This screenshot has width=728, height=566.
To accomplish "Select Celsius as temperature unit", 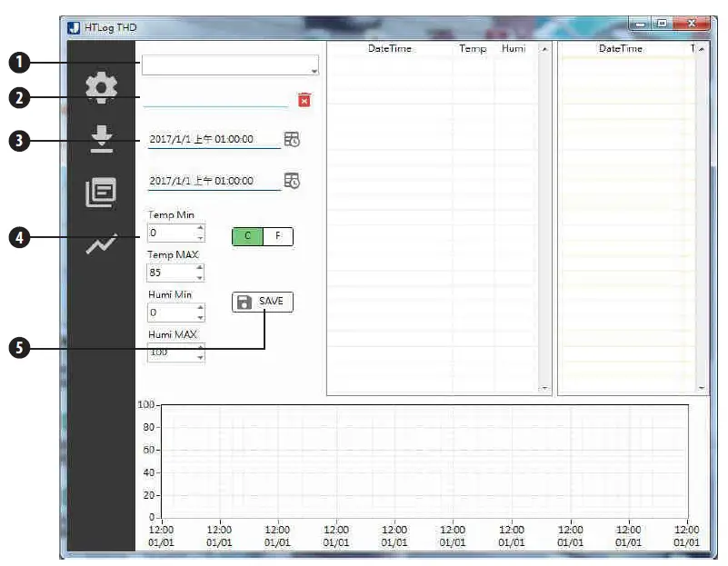I will coord(246,236).
